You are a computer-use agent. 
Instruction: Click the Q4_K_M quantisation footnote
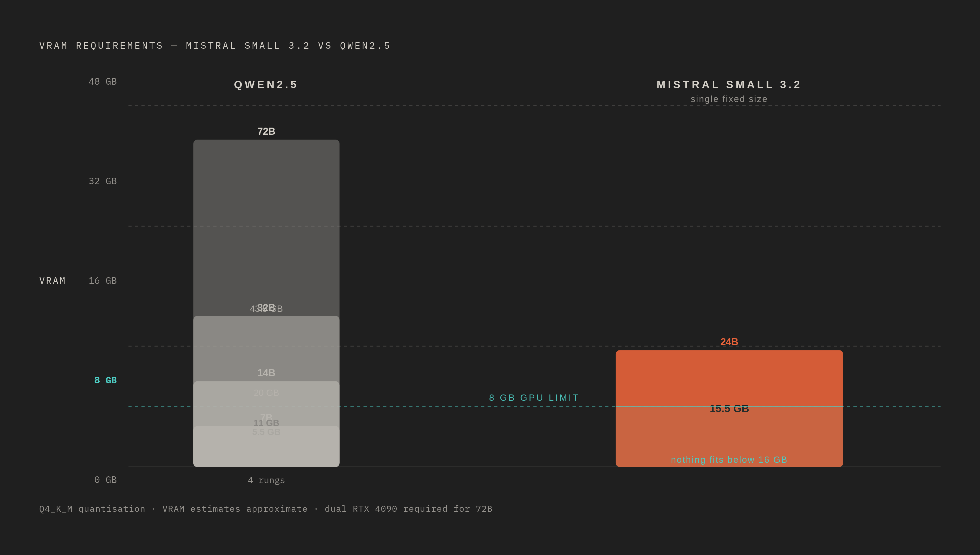266,509
